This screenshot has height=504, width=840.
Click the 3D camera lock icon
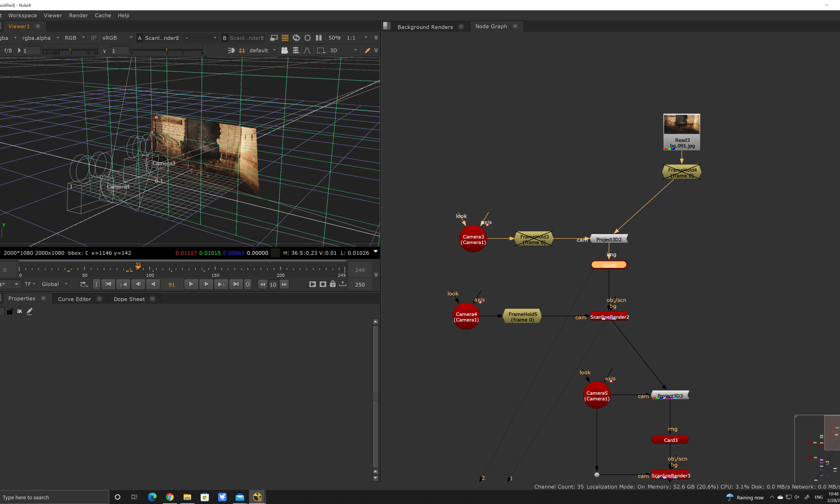284,50
